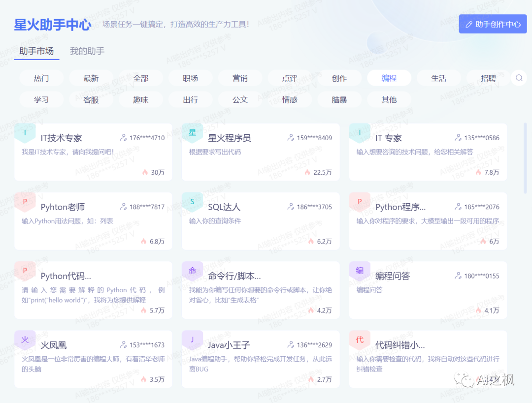Click the user icon beside 176****4710
The width and height of the screenshot is (532, 403).
pyautogui.click(x=123, y=138)
